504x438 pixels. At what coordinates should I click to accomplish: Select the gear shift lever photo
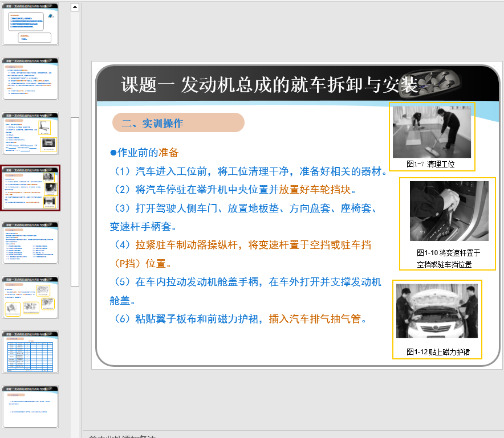[x=449, y=211]
